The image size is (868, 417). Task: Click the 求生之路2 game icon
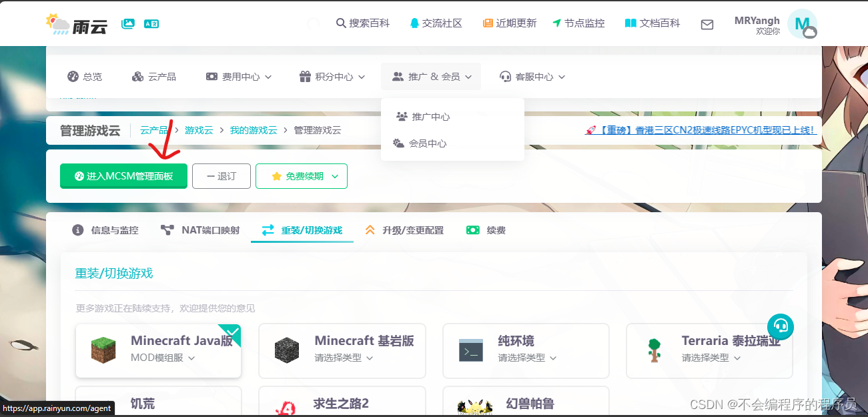286,408
